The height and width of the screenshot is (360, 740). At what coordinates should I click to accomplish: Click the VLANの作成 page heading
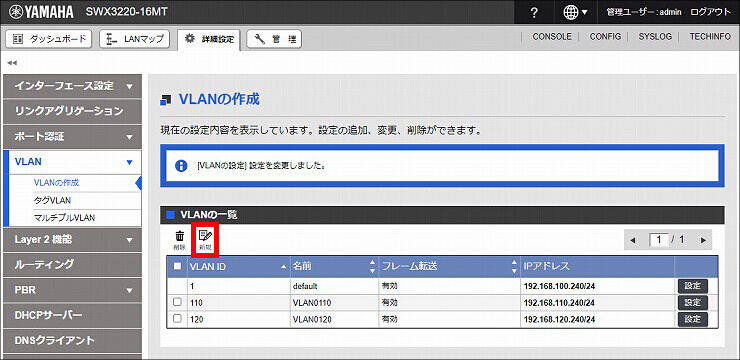[x=219, y=100]
